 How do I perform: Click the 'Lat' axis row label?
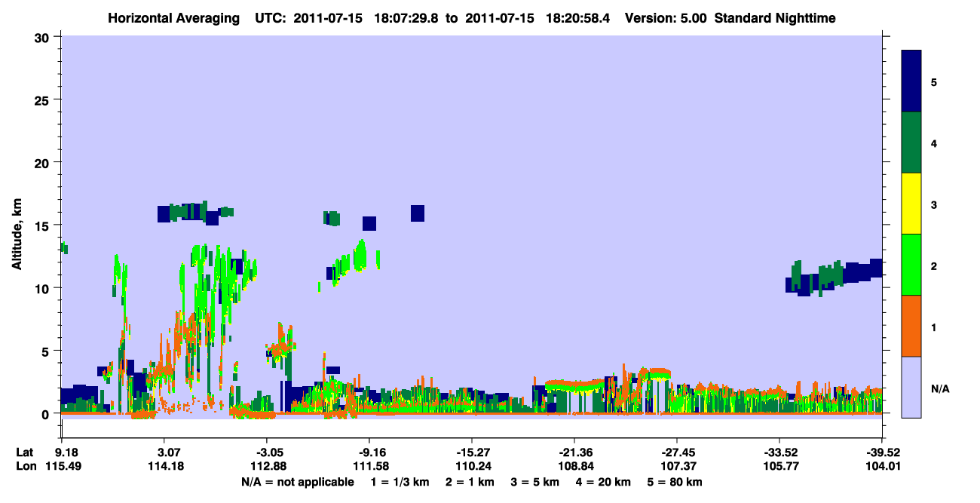click(25, 452)
